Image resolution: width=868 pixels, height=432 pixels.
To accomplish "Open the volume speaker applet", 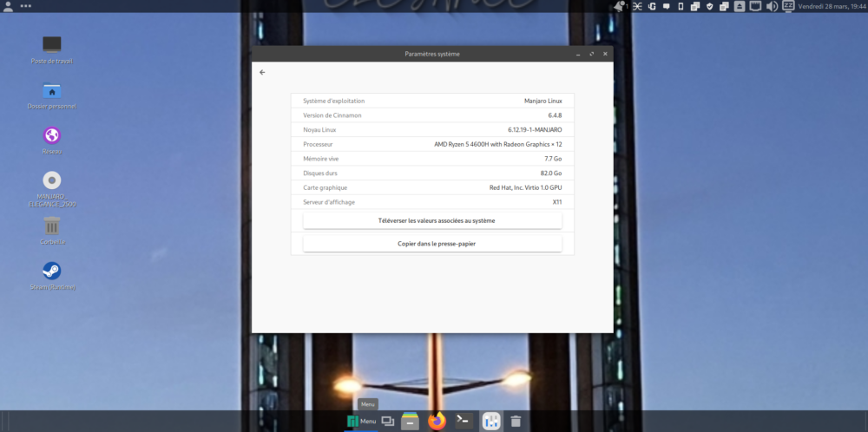I will (772, 7).
